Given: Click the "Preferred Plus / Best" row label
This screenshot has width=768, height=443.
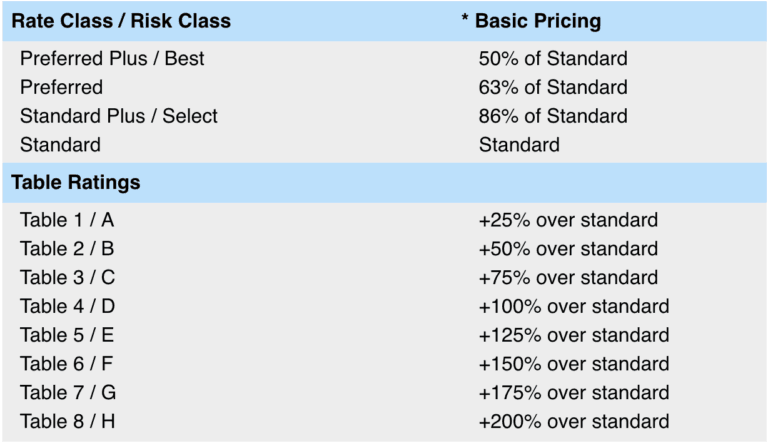Looking at the screenshot, I should click(112, 58).
